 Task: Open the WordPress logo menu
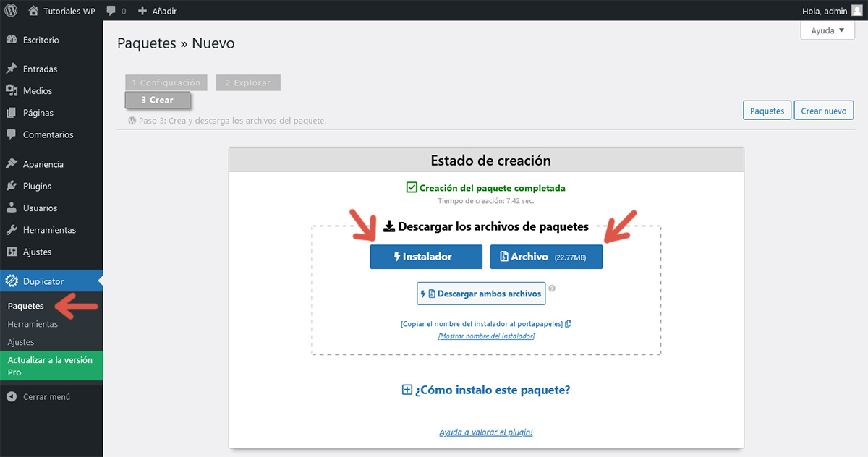[x=11, y=11]
